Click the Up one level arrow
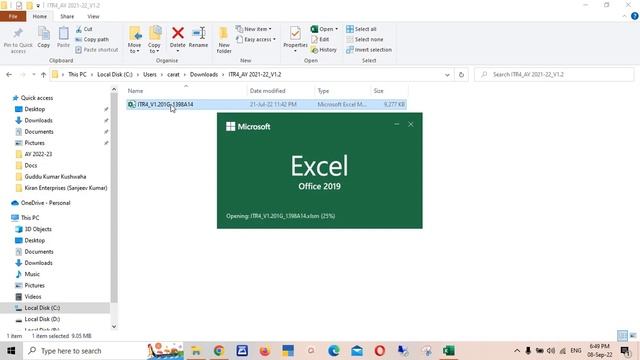Image resolution: width=640 pixels, height=360 pixels. 43,75
